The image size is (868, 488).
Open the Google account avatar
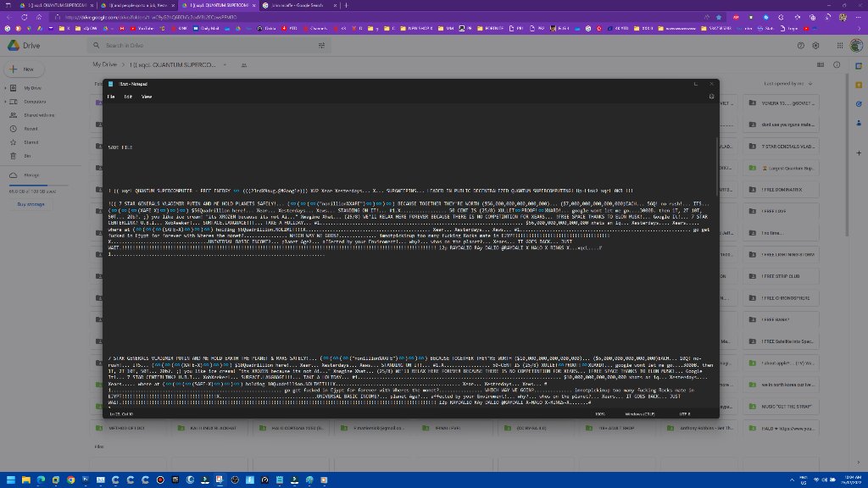[856, 46]
